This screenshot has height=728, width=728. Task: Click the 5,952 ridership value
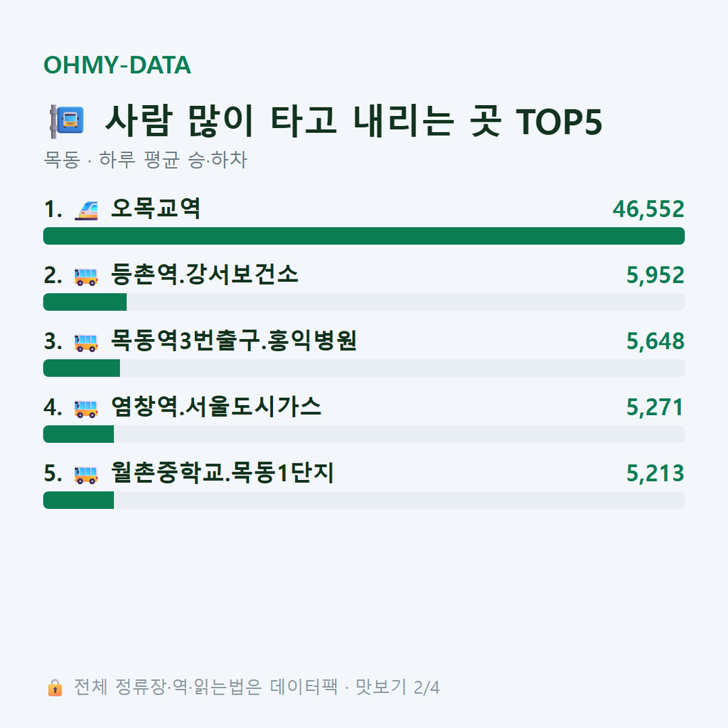point(655,275)
